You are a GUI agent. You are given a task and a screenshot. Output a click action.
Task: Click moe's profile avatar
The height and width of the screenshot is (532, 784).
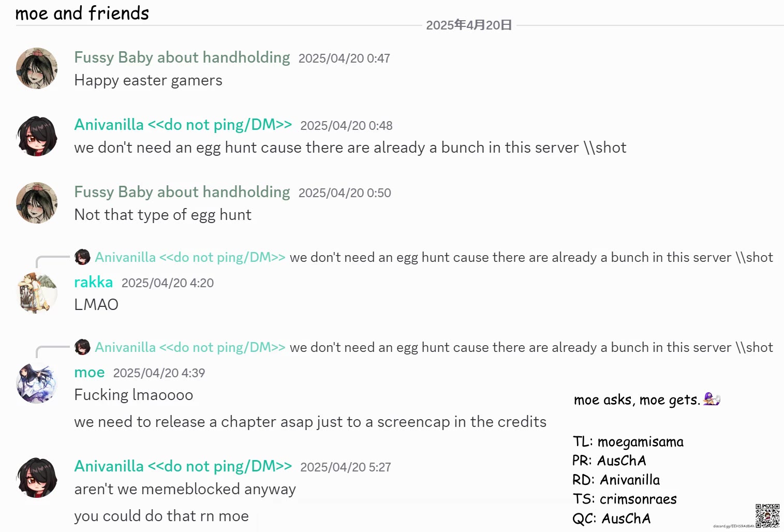coord(37,383)
